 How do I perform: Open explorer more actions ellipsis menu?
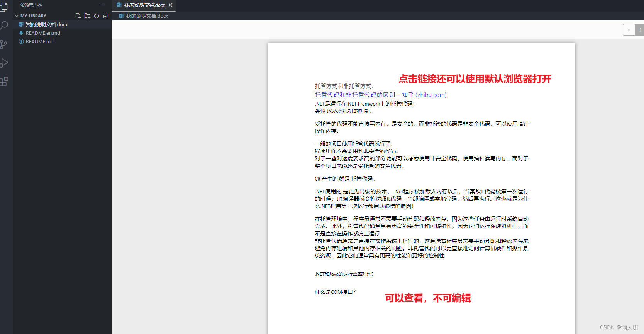click(103, 5)
